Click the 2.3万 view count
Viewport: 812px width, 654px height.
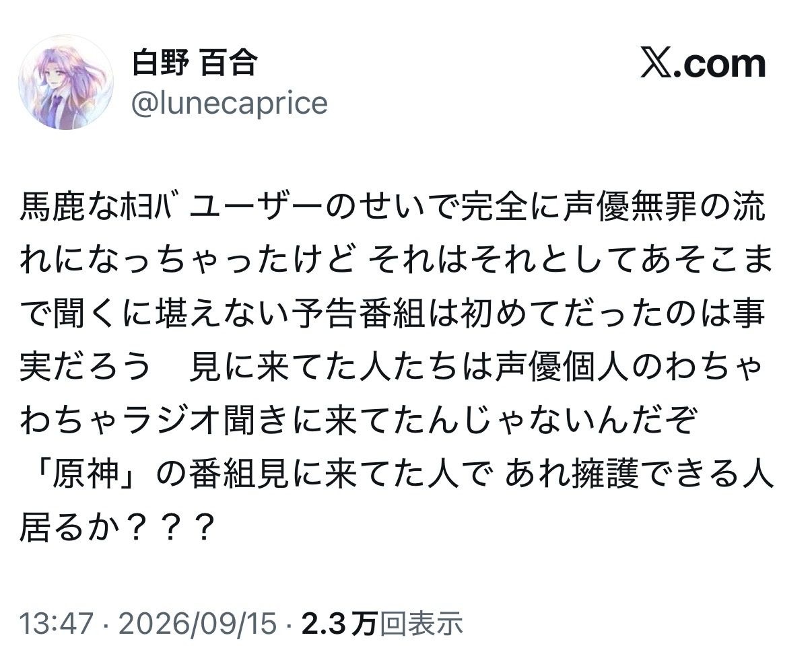point(339,624)
